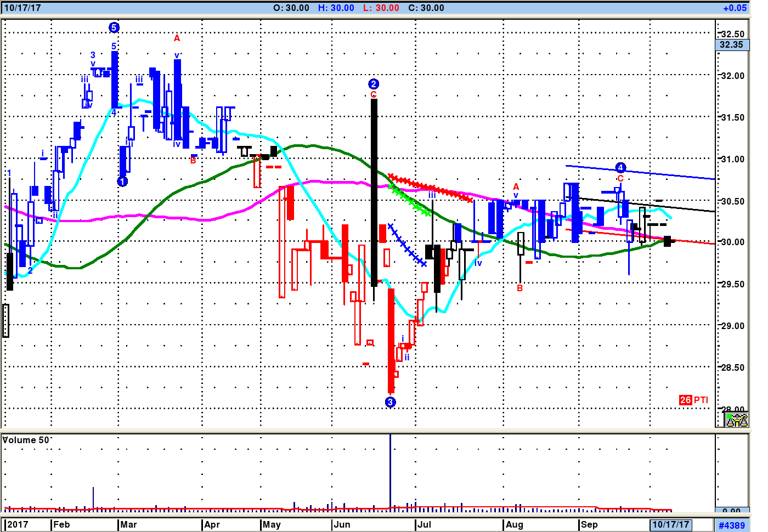Click the circled wave 3 marker at the June low
768x532 pixels.
click(390, 402)
